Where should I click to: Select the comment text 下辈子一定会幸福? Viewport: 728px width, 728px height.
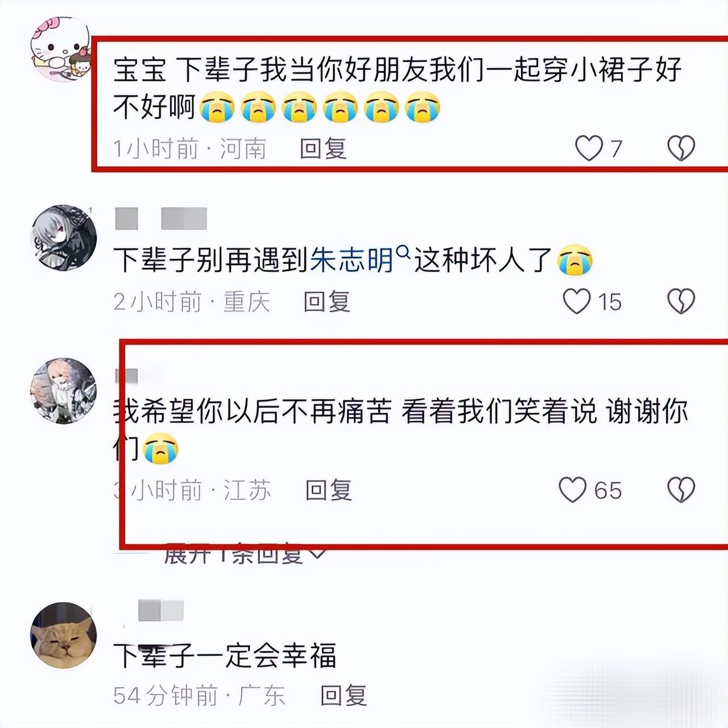[225, 656]
